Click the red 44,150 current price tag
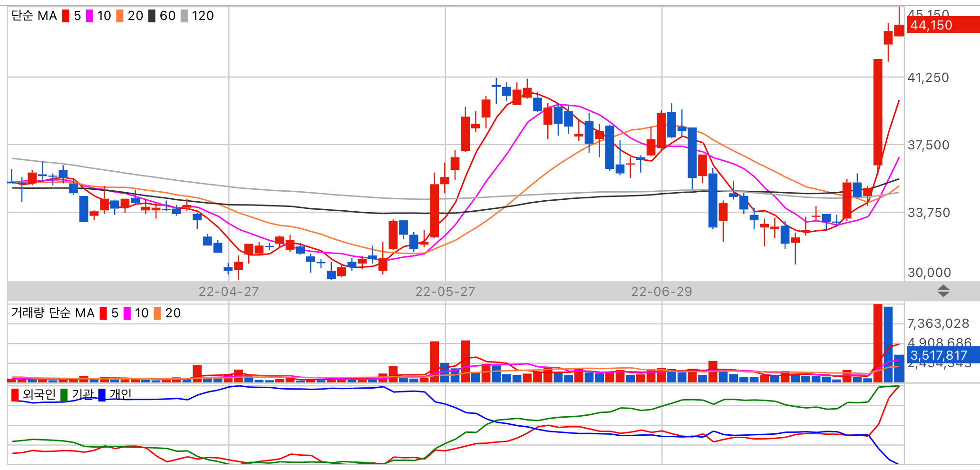Viewport: 980px width, 470px height. pos(943,25)
